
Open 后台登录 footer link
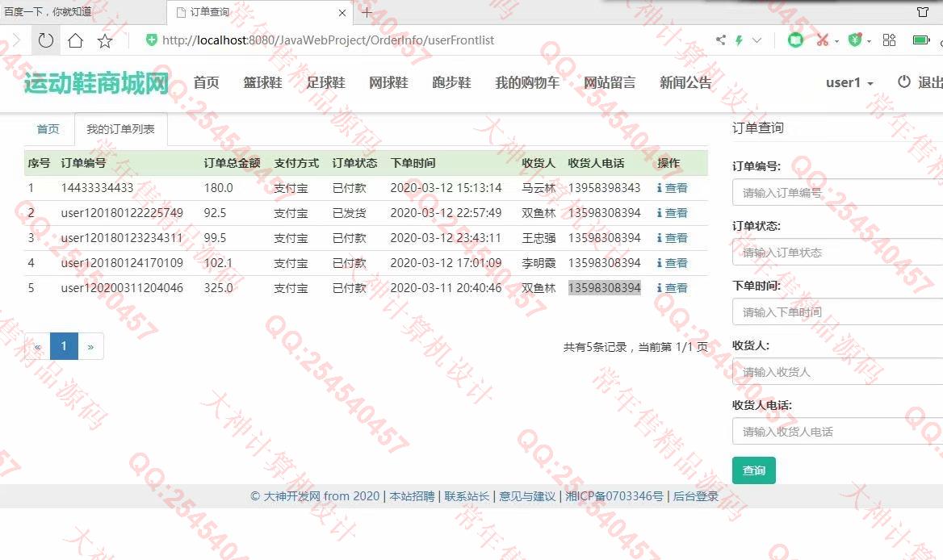696,496
